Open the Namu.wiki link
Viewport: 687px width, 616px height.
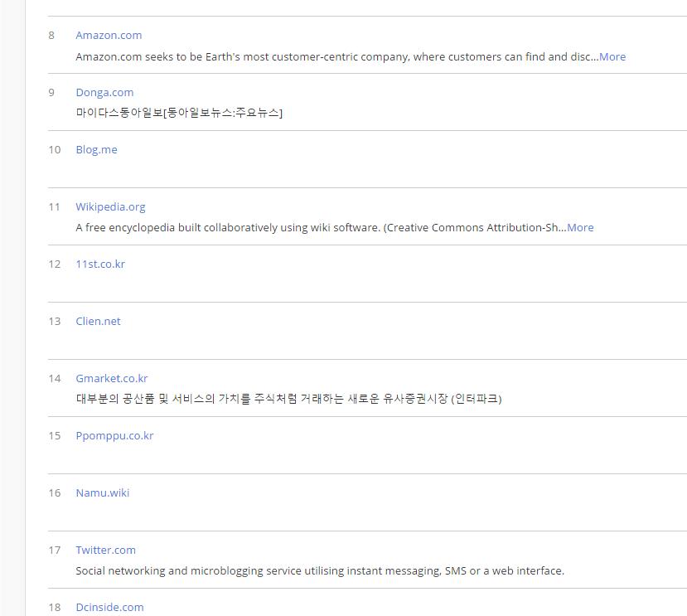coord(103,492)
